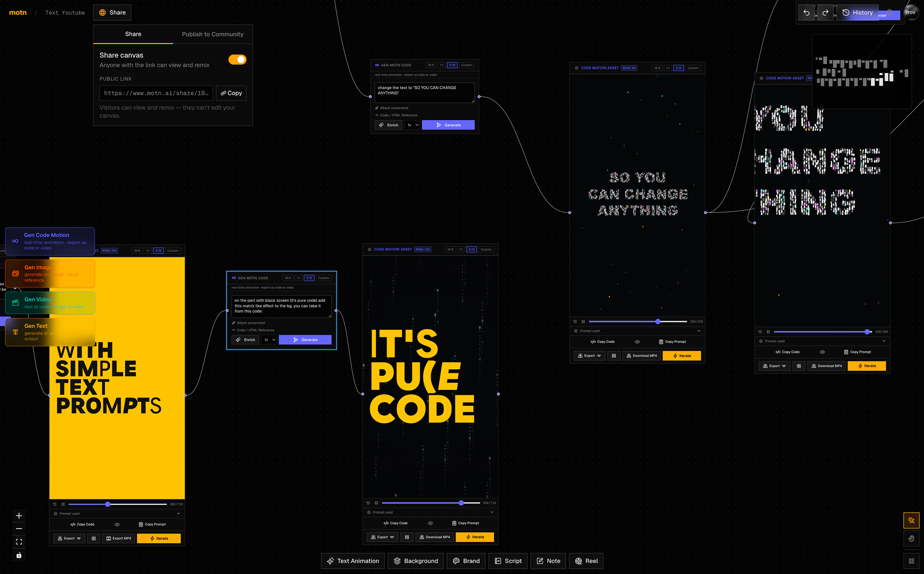Open the adjustment sliders icon next to Export MP4
This screenshot has height=574, width=924.
coord(93,538)
